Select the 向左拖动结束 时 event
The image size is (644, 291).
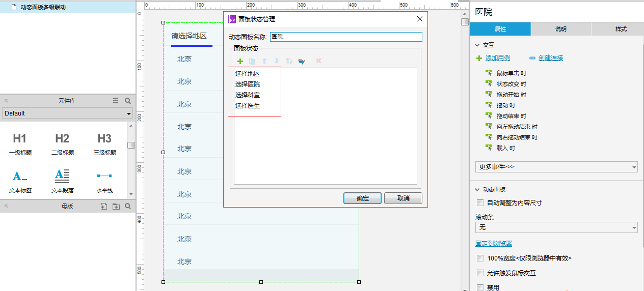[517, 127]
